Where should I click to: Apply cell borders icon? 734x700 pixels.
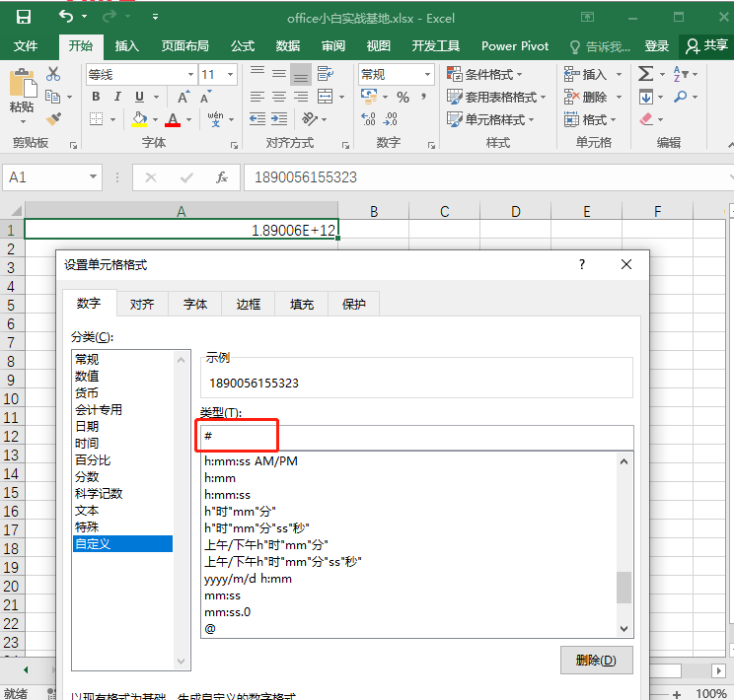coord(96,119)
